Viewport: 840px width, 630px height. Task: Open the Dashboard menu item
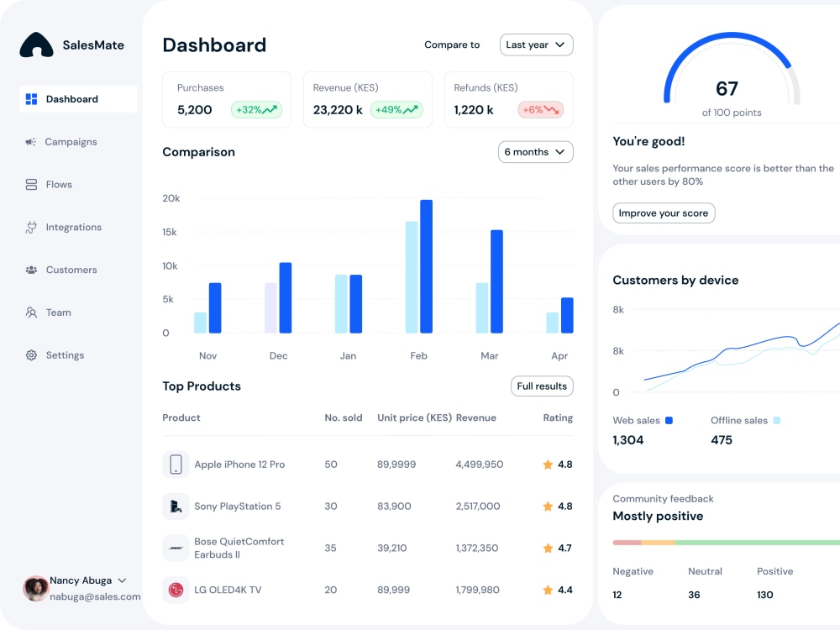click(78, 99)
